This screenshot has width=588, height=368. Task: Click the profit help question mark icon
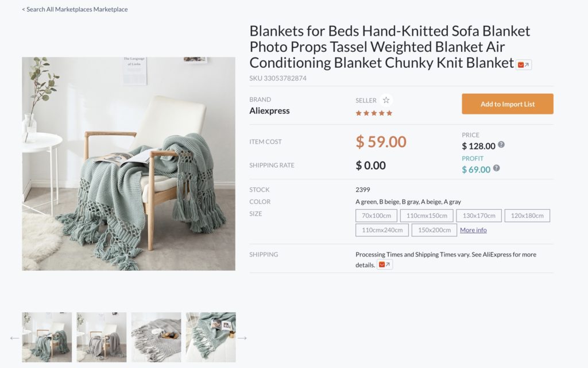[496, 168]
